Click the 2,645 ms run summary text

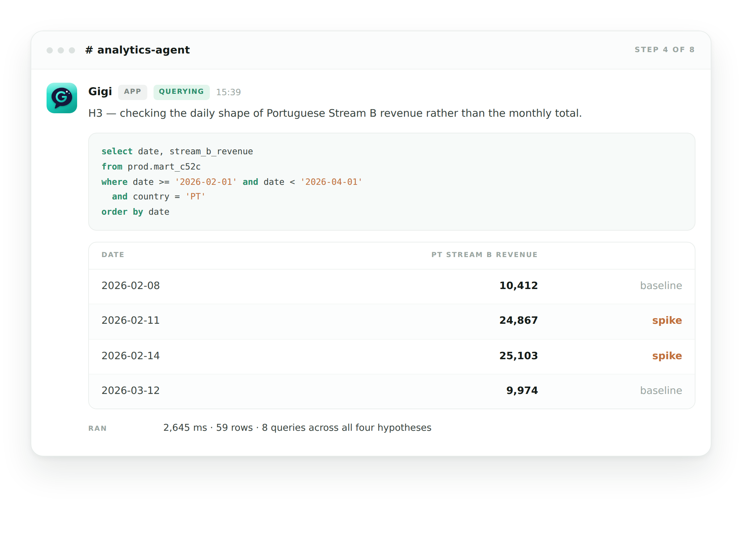point(297,428)
